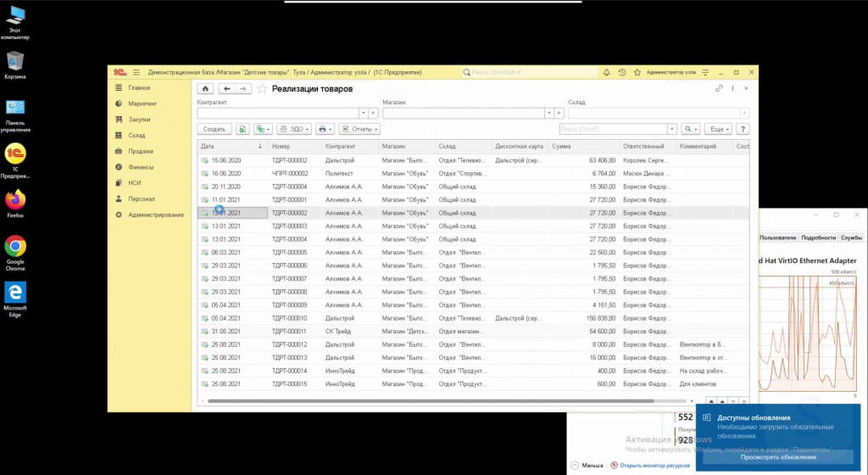Expand the ЭДО dropdown menu
868x475 pixels.
click(x=294, y=129)
